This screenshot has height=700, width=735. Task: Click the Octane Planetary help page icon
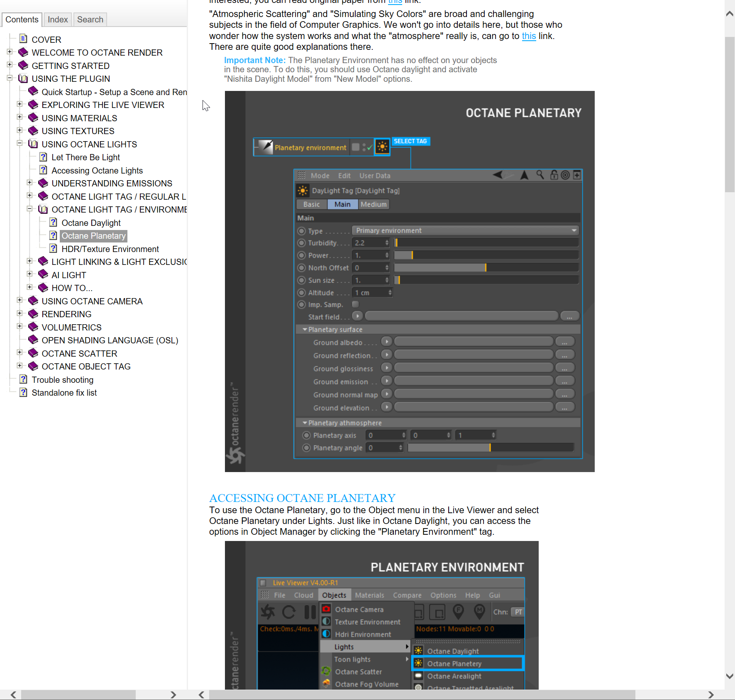[53, 235]
